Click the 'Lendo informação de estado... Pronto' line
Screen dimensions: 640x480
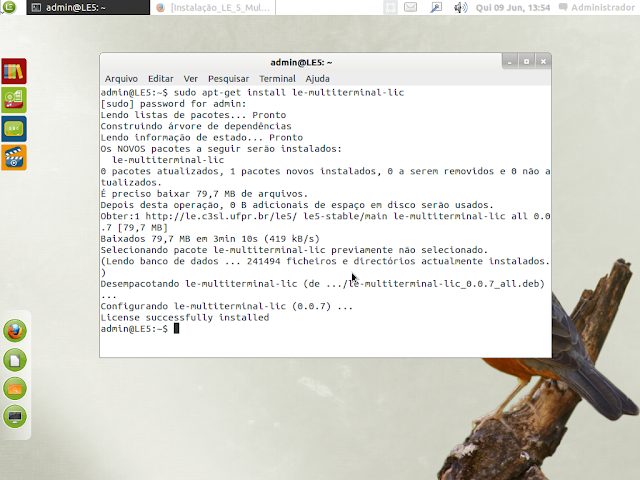(202, 138)
